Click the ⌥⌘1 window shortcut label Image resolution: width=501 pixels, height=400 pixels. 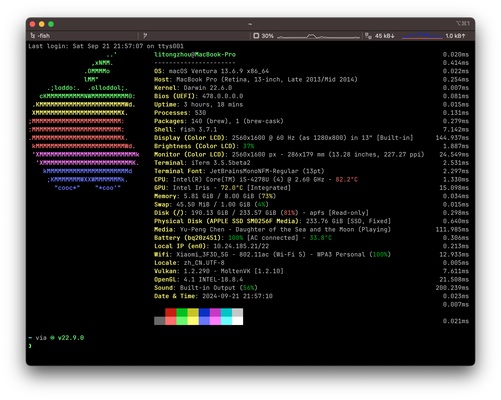pyautogui.click(x=463, y=23)
